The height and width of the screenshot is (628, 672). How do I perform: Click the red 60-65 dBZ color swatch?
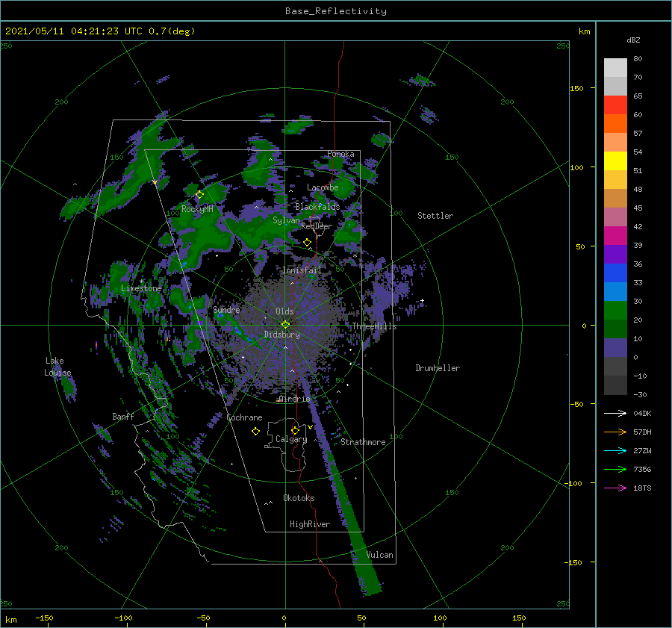[x=615, y=105]
